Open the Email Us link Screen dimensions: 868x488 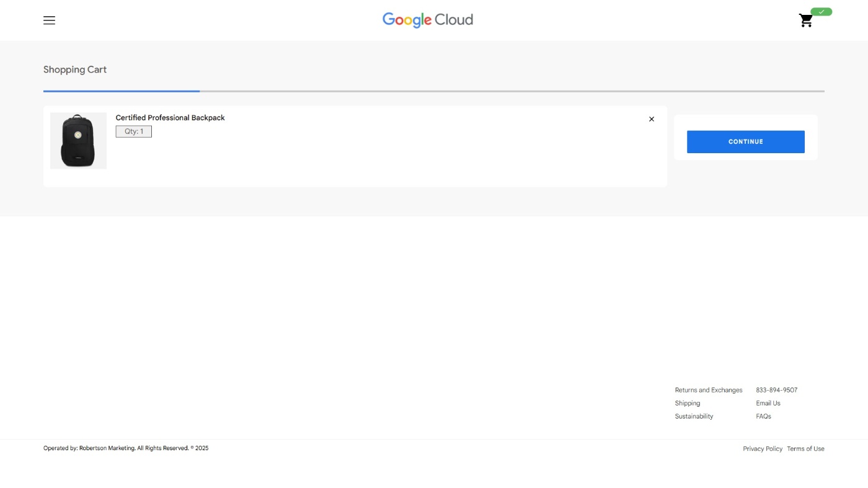(768, 403)
